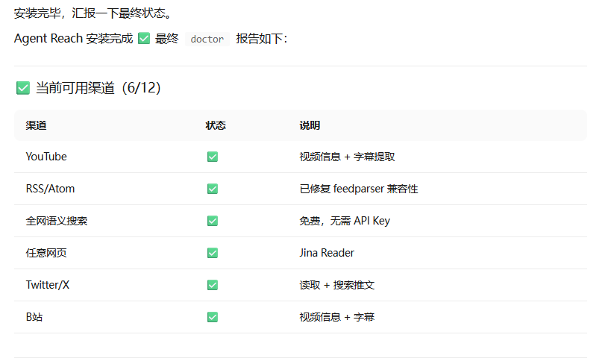Image resolution: width=608 pixels, height=364 pixels.
Task: Click the 全网语义搜索 status checkmark
Action: coord(213,221)
